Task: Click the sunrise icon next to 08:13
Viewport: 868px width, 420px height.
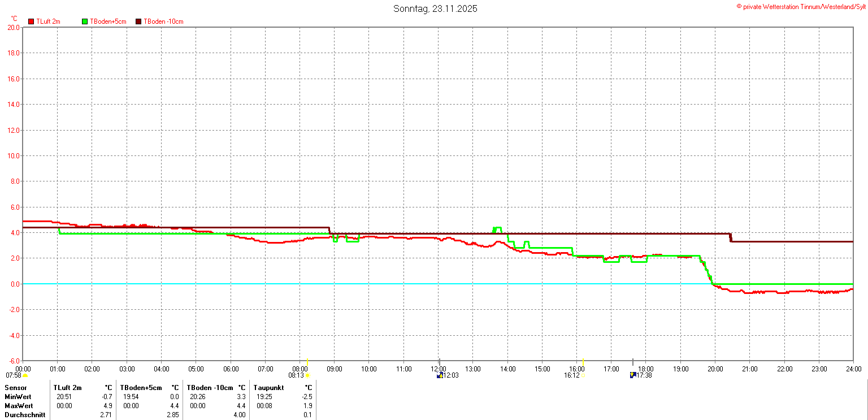Action: pyautogui.click(x=307, y=375)
